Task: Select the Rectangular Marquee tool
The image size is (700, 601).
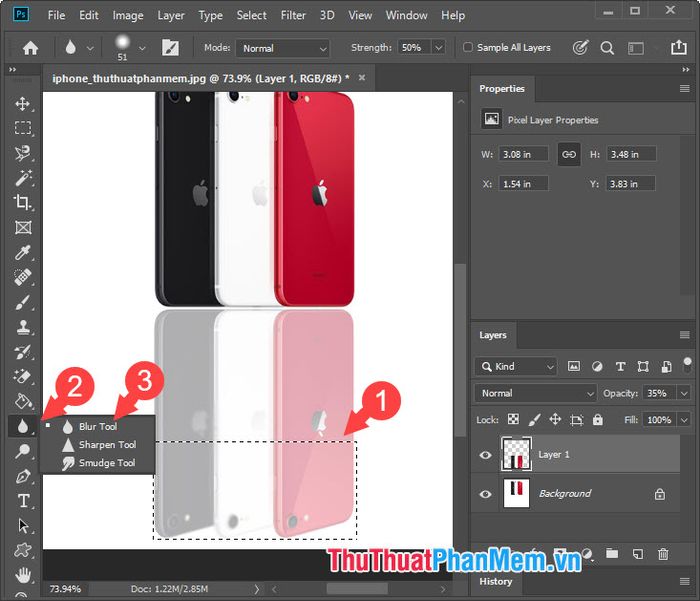Action: [23, 128]
